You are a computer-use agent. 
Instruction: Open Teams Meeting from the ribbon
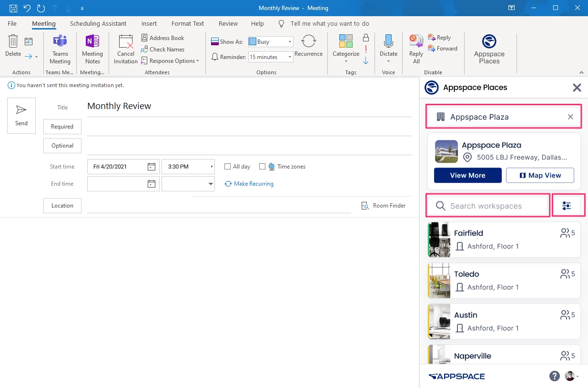pyautogui.click(x=60, y=50)
